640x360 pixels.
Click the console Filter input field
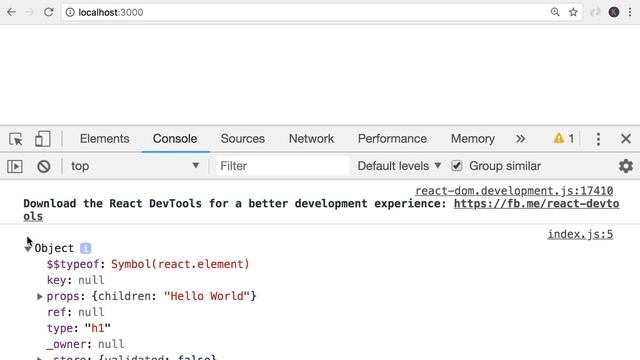282,166
